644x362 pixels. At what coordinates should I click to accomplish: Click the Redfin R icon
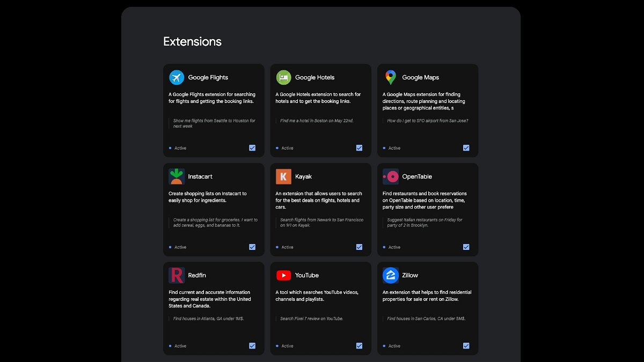(x=177, y=275)
